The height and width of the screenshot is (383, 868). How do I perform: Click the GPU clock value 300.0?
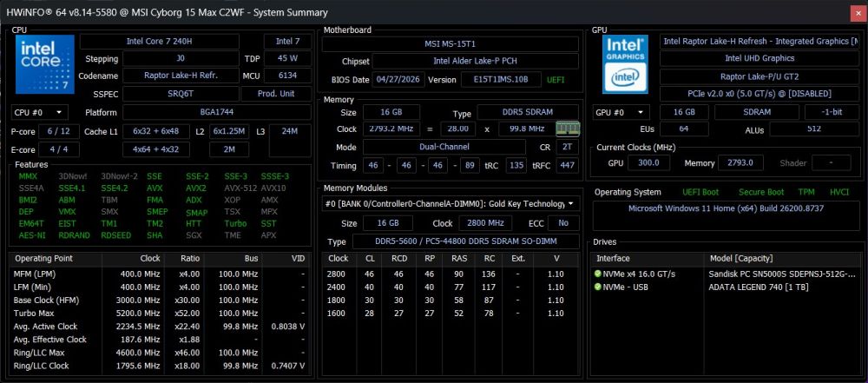[649, 163]
